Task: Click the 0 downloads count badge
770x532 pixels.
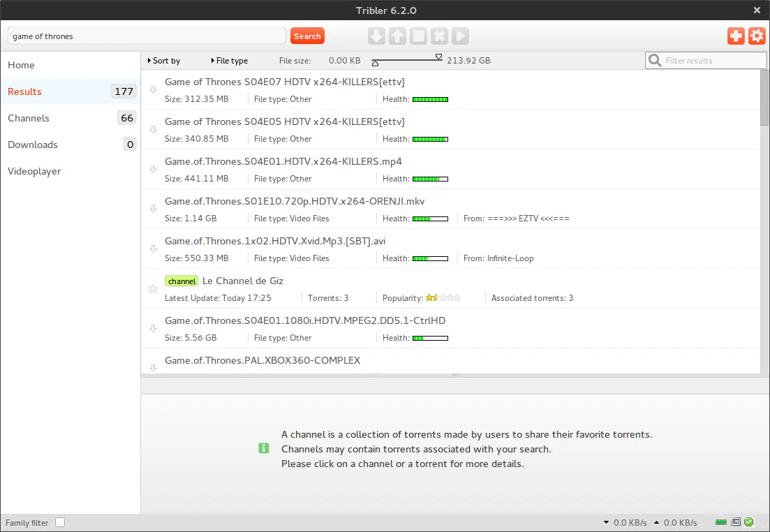Action: [x=130, y=145]
